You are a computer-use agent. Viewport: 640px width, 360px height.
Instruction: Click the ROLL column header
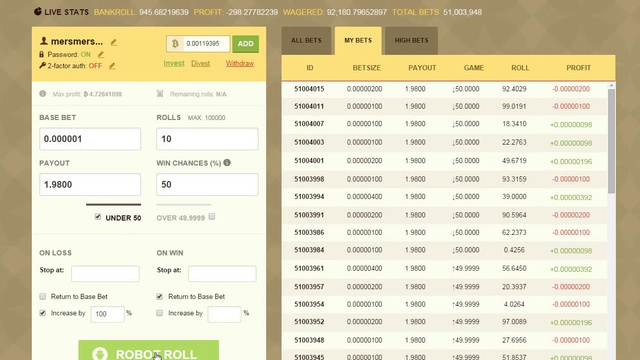click(x=520, y=68)
